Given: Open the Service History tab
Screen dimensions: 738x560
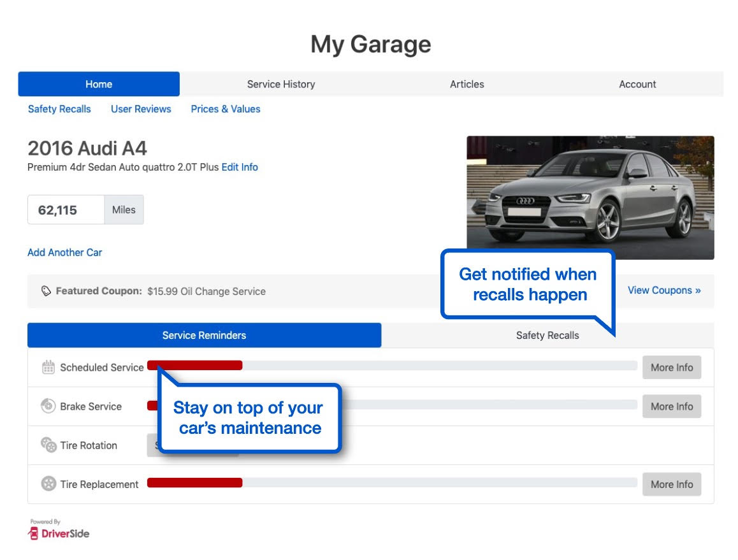Looking at the screenshot, I should coord(280,84).
